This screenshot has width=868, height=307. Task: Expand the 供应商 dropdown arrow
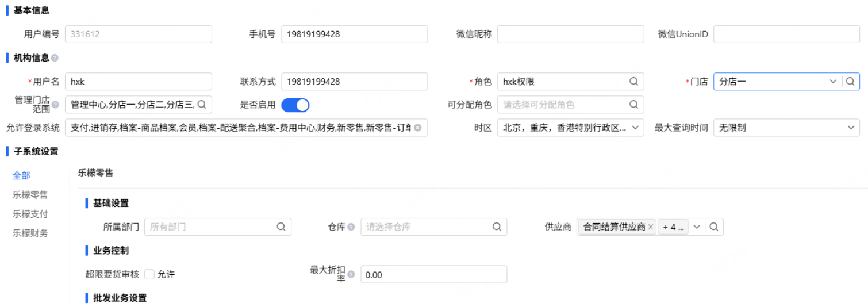(697, 227)
